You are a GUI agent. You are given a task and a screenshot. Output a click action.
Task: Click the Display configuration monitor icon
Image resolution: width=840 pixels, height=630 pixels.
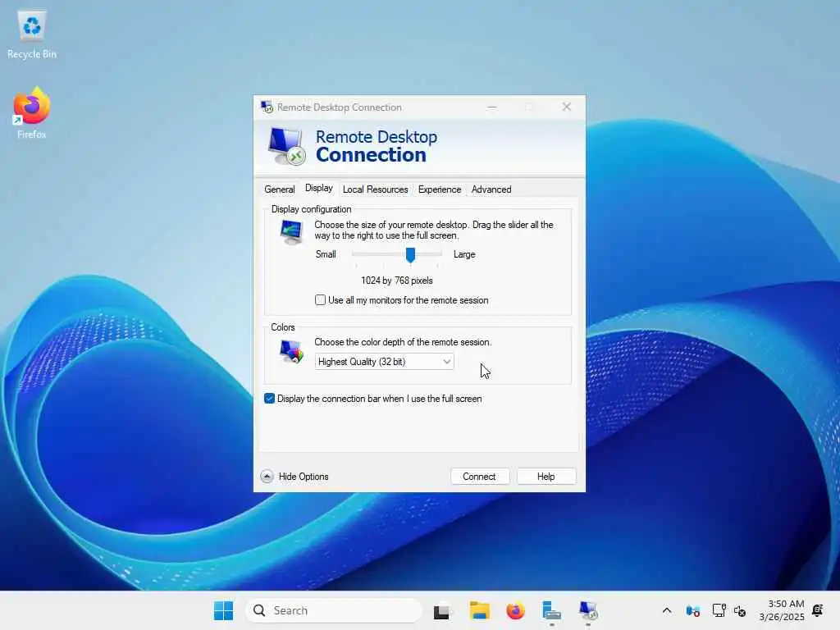[x=292, y=232]
